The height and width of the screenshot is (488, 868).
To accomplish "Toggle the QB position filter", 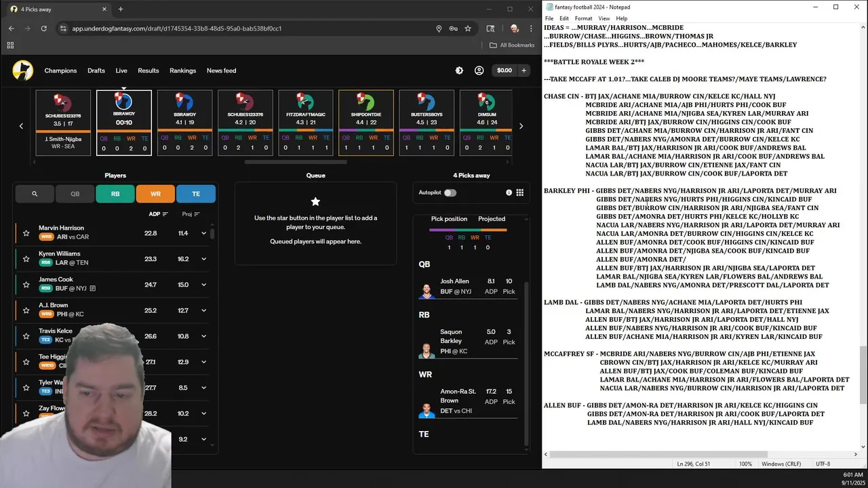I will [x=75, y=194].
